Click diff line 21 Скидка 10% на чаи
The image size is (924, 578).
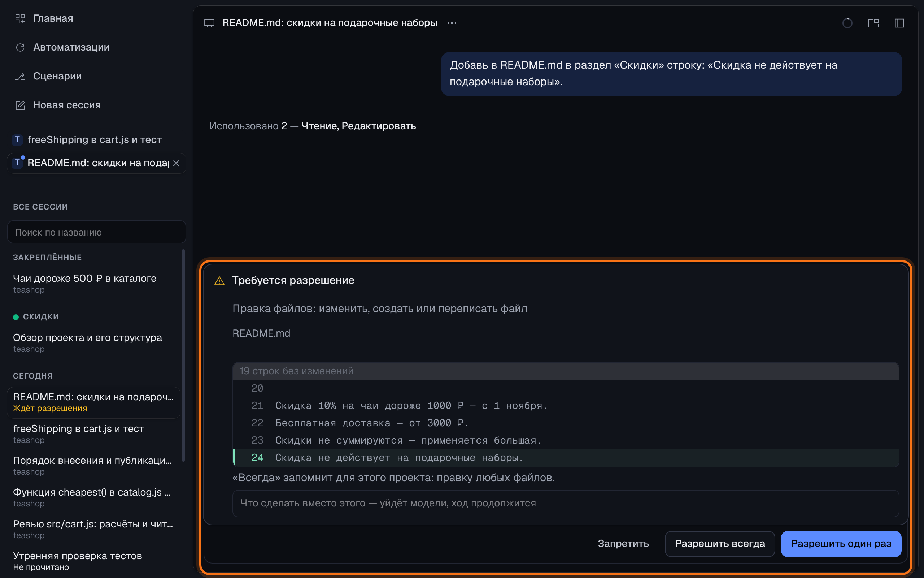[x=566, y=406]
